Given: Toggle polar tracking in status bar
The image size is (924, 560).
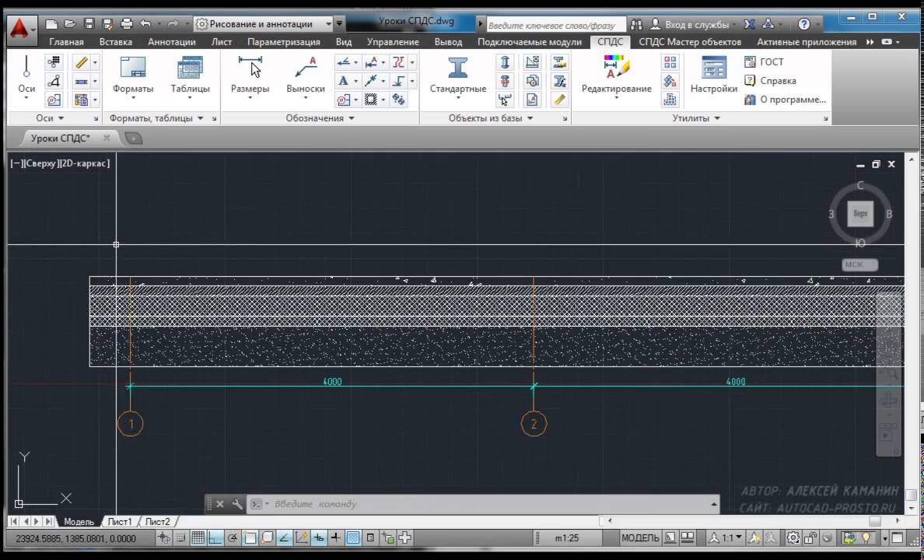Looking at the screenshot, I should click(x=233, y=537).
